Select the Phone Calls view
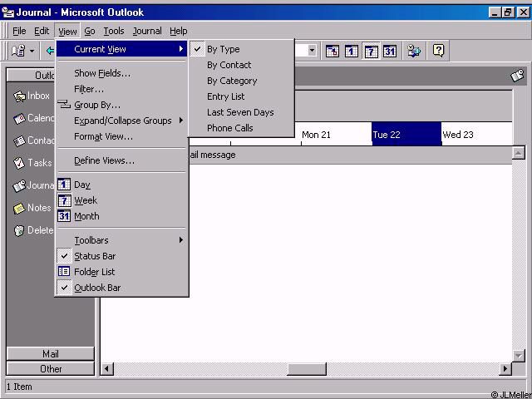The image size is (532, 399). pos(241,128)
